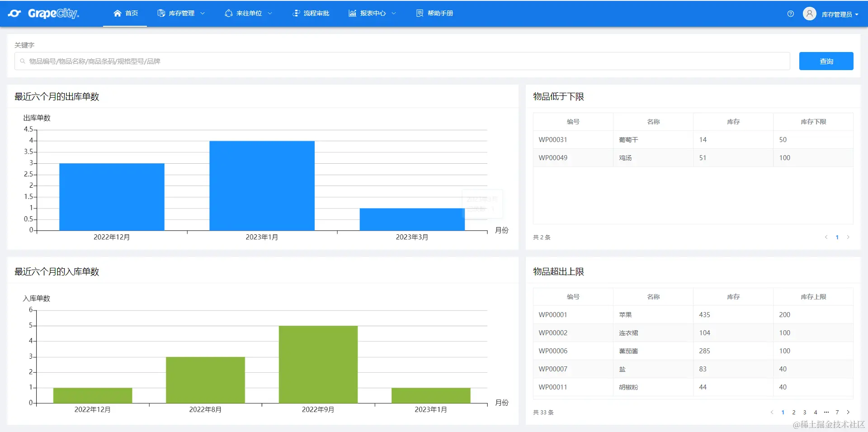Click the search magnifier icon in keyword box
This screenshot has width=868, height=432.
click(23, 61)
